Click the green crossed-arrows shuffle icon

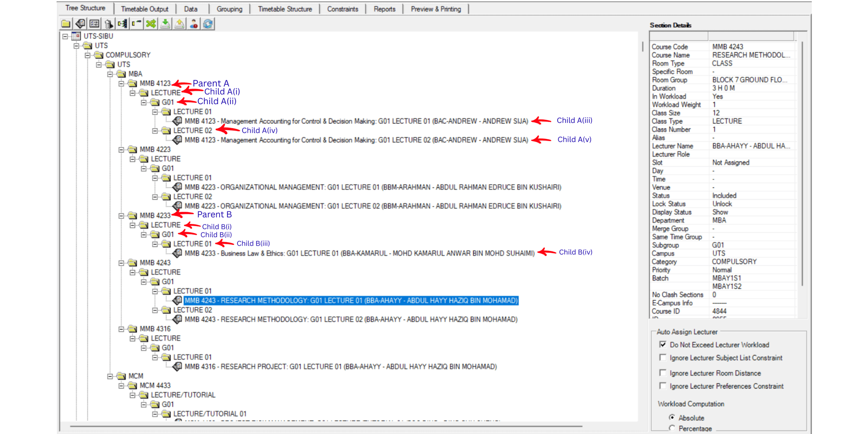click(x=151, y=23)
